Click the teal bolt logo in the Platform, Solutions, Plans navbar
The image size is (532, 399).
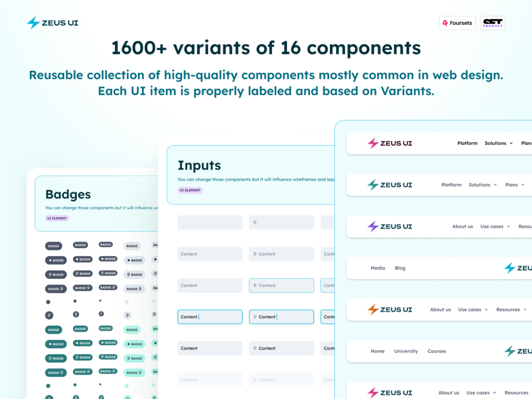point(390,185)
